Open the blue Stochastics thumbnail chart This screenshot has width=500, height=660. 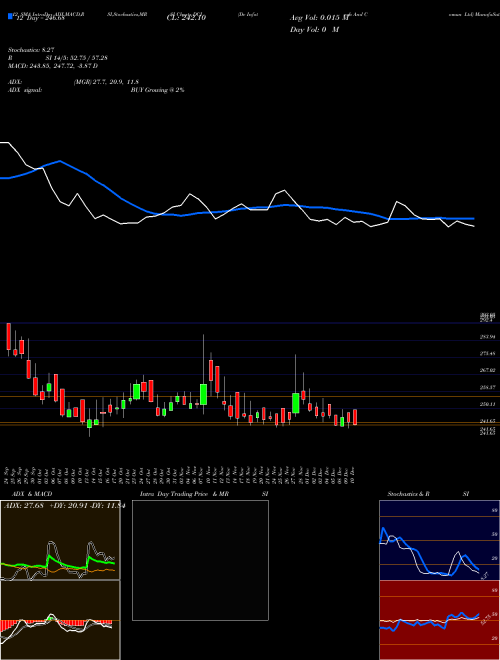click(439, 540)
